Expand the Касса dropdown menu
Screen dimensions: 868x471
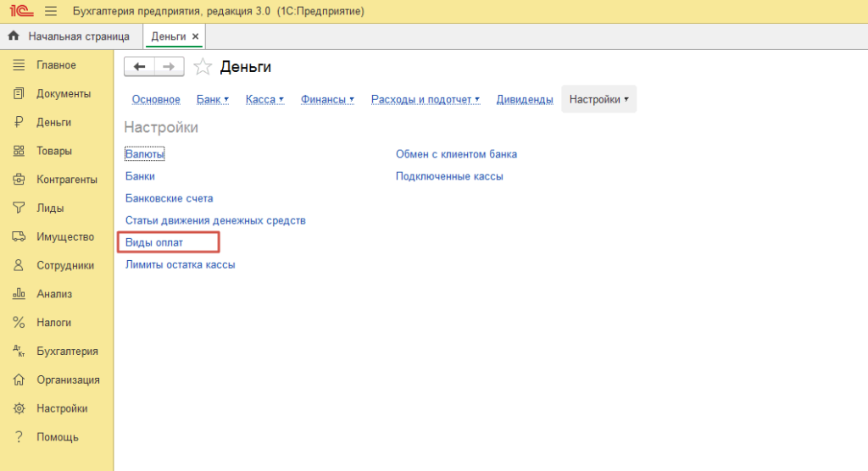coord(264,100)
